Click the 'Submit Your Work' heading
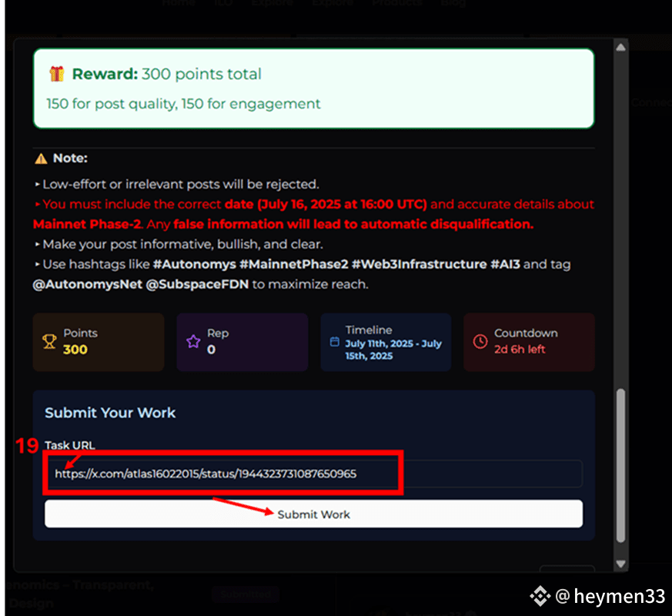Screen dimensions: 672x616 coord(110,413)
